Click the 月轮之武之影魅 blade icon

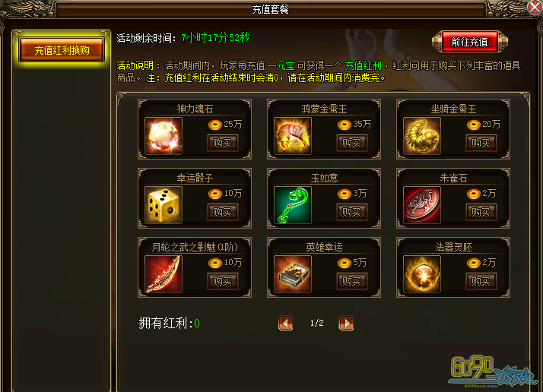click(164, 274)
